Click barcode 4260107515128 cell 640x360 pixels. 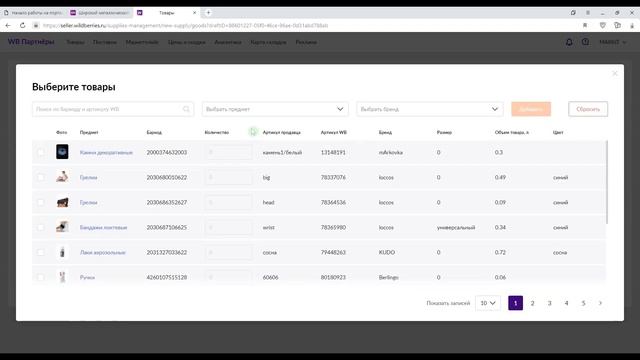pos(167,277)
